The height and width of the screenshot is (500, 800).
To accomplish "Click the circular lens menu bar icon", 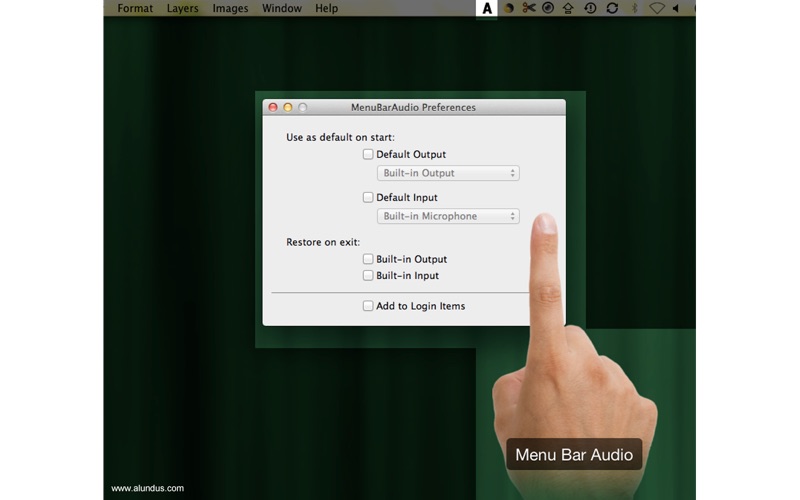I will click(x=548, y=8).
